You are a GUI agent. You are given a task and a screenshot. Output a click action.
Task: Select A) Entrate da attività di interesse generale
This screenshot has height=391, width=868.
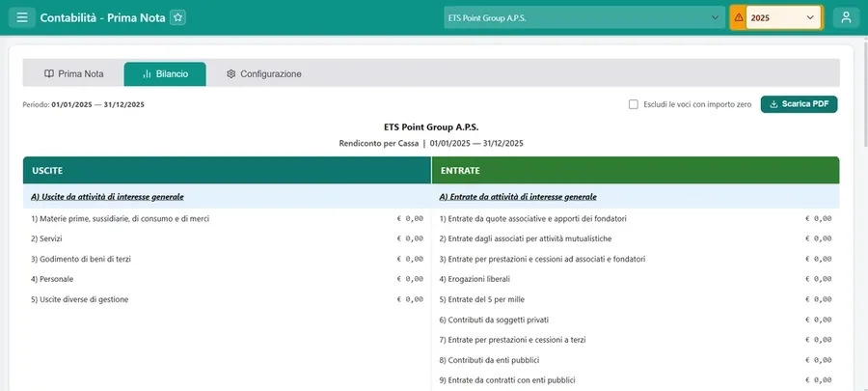[x=518, y=197]
